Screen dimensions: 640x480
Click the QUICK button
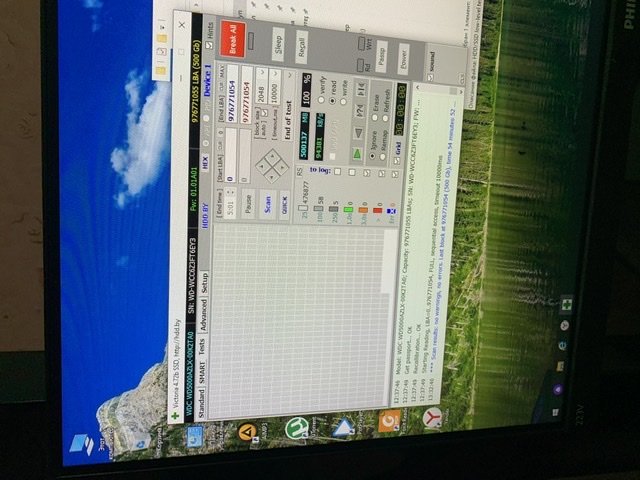pyautogui.click(x=284, y=204)
